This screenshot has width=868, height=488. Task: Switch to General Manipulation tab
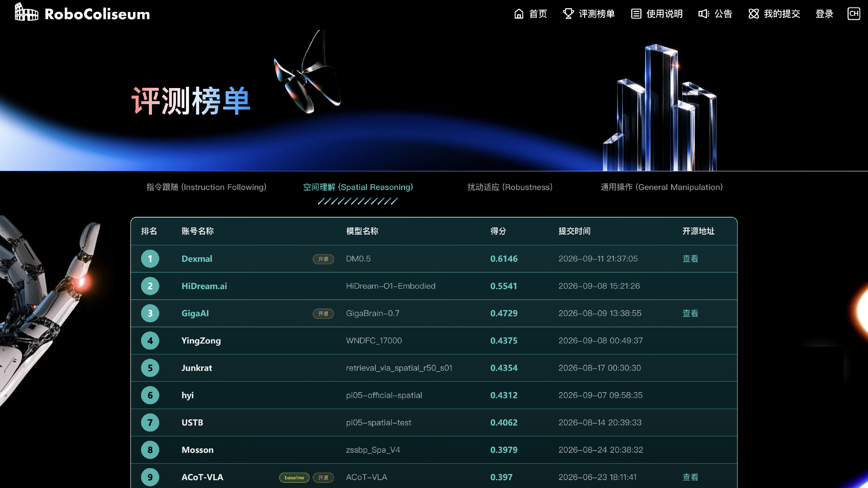[661, 187]
